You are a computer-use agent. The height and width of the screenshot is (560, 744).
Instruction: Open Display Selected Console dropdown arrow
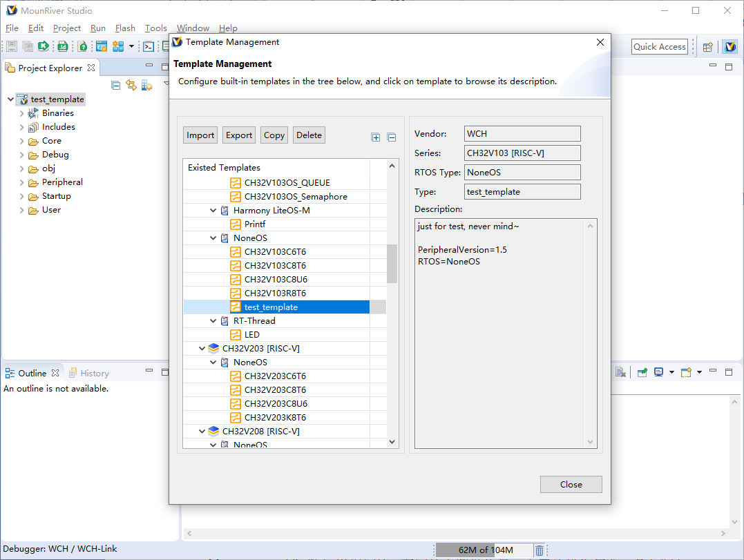click(671, 372)
